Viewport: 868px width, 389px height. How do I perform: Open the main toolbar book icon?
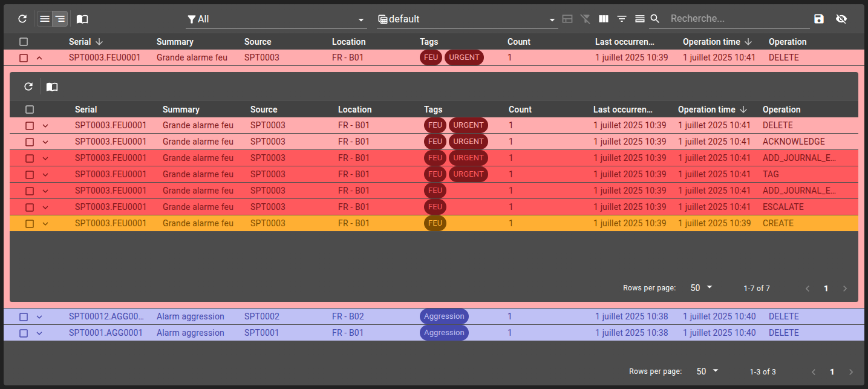[x=82, y=19]
